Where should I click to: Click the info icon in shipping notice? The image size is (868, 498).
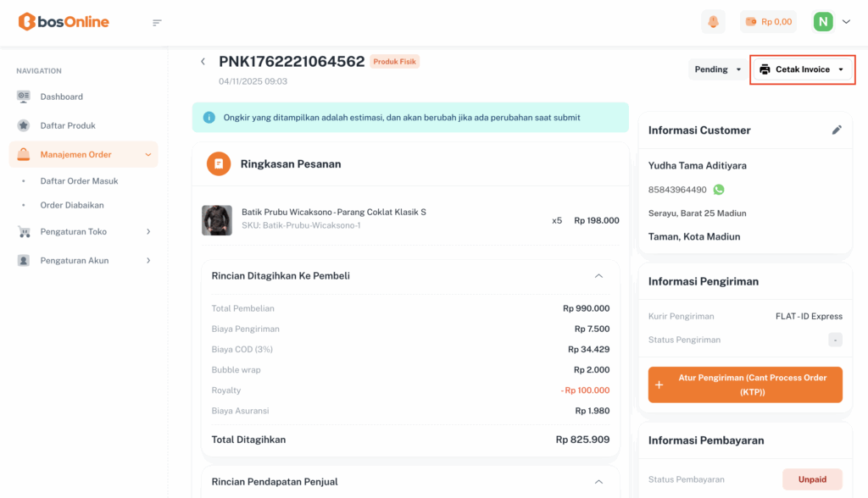[209, 118]
